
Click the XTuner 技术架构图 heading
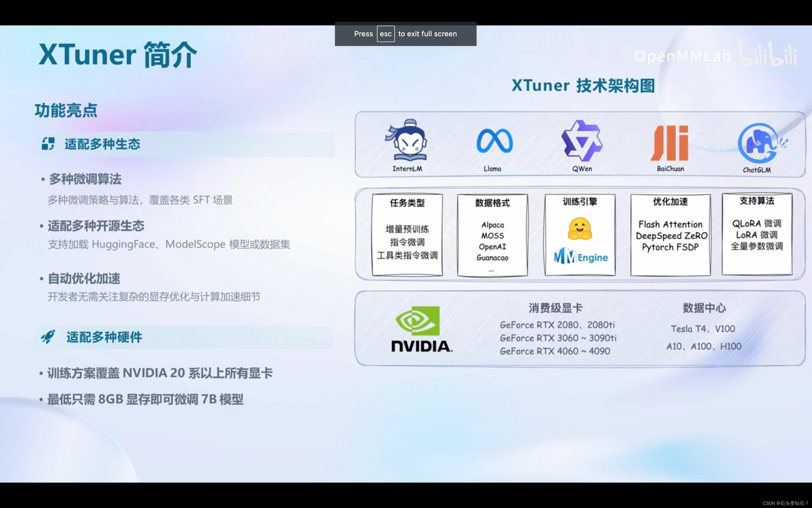pos(583,85)
